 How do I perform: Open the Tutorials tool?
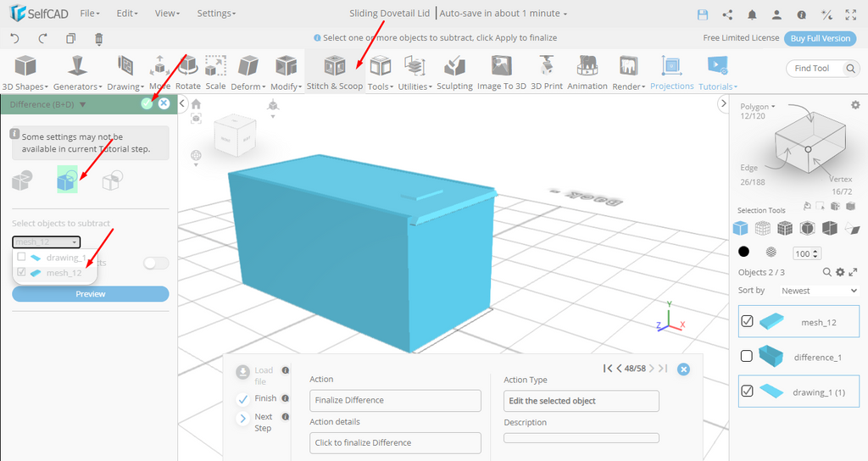coord(717,73)
